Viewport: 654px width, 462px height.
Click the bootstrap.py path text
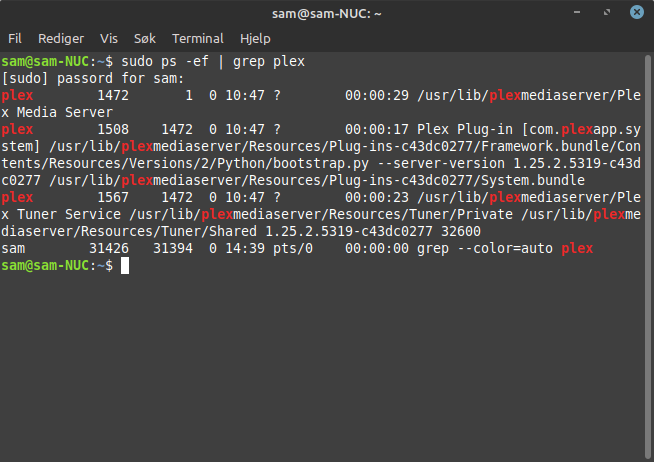point(185,163)
